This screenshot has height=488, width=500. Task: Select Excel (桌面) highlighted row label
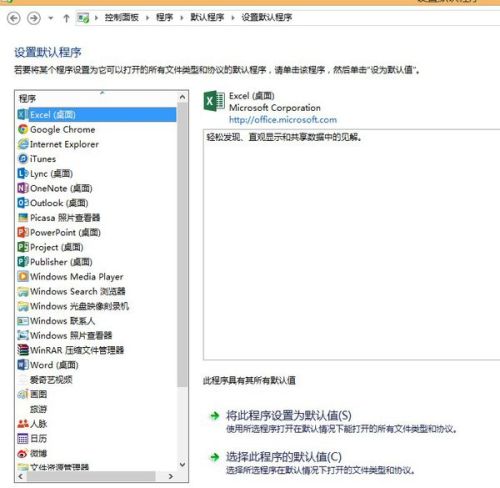pos(53,115)
